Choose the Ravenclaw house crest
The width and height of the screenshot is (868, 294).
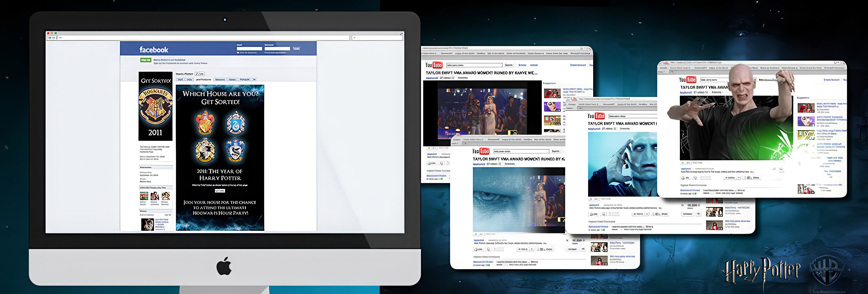pyautogui.click(x=236, y=150)
